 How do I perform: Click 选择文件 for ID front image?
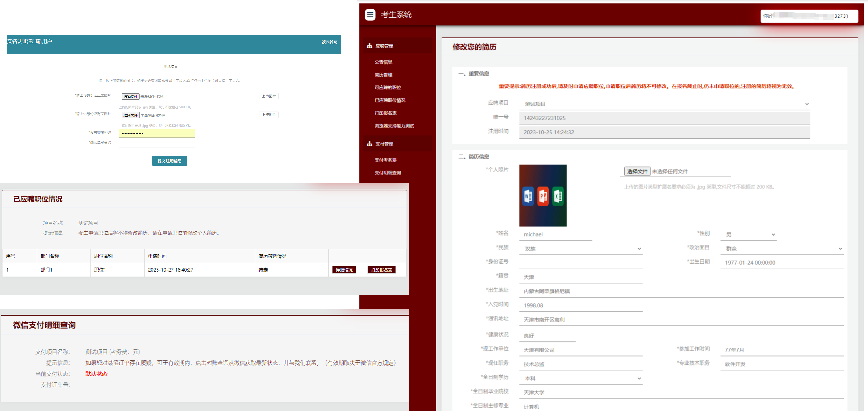coord(130,97)
